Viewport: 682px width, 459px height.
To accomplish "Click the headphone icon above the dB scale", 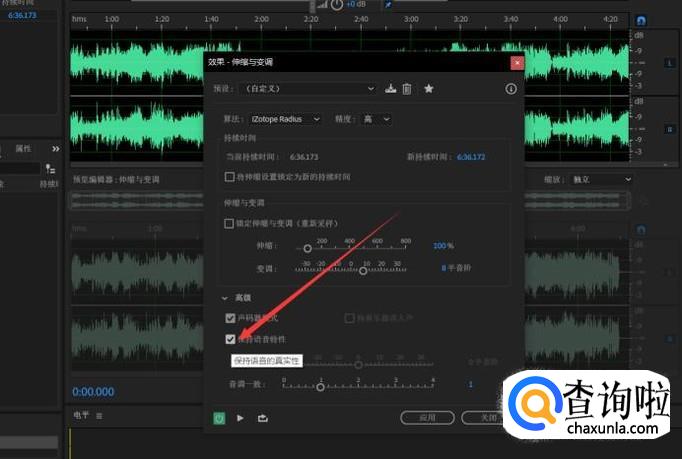I will 641,20.
